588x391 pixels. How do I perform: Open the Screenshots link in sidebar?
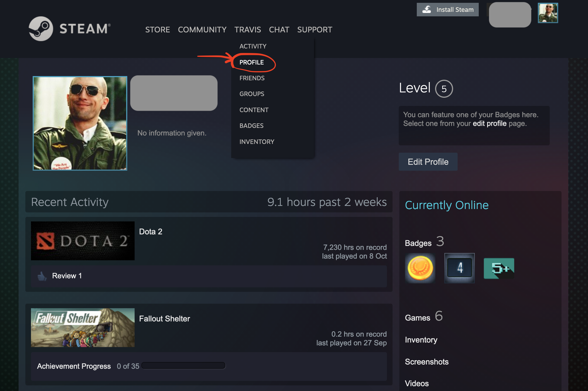point(426,362)
